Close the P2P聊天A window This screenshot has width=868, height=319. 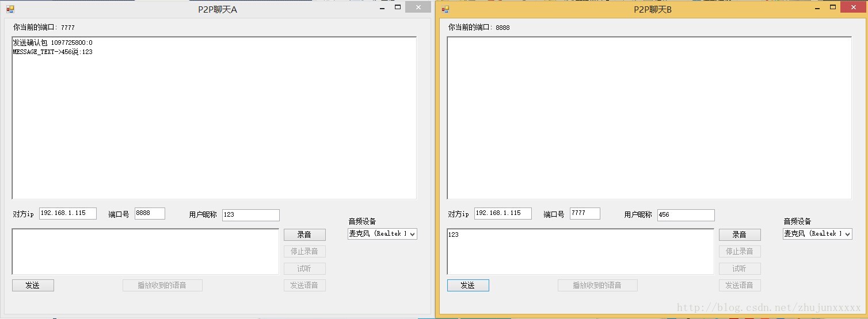(418, 7)
